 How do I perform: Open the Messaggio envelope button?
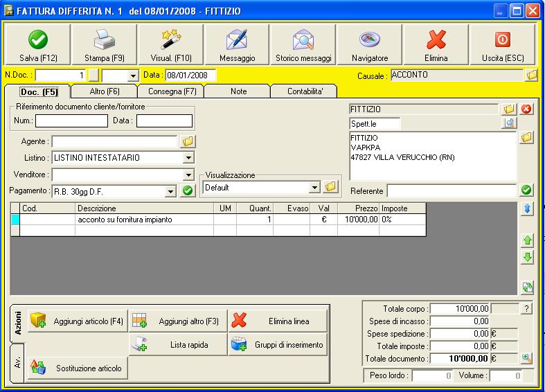point(237,44)
